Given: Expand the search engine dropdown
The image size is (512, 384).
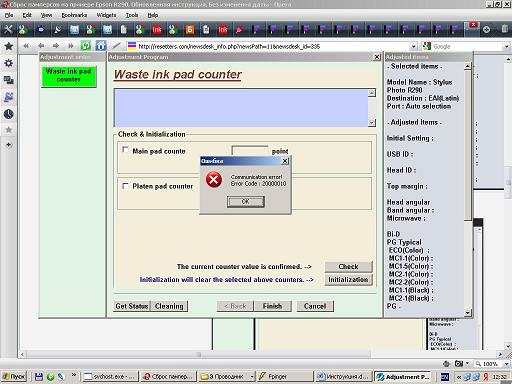Looking at the screenshot, I should 506,46.
